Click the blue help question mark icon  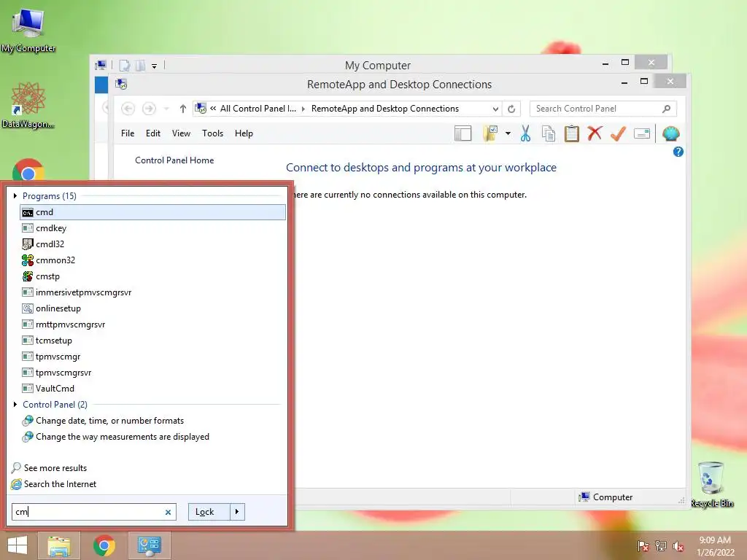click(678, 152)
